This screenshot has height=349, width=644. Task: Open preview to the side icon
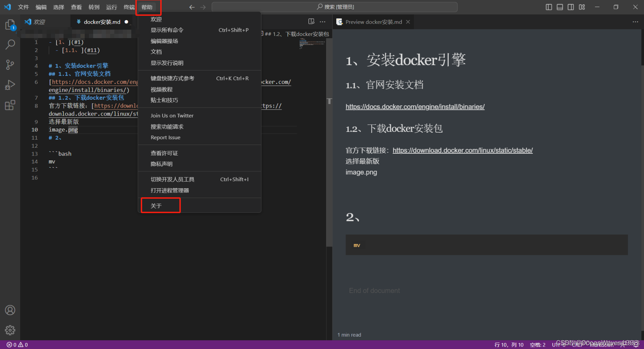pos(311,22)
